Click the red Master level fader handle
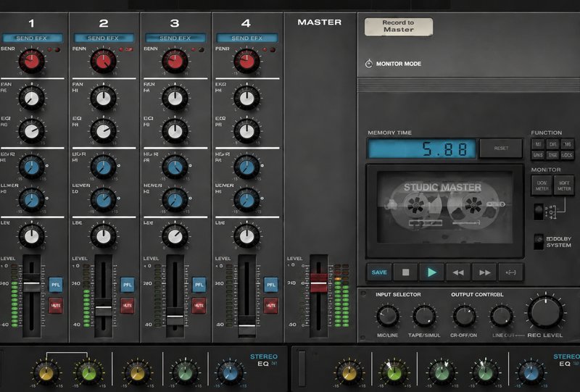Screen dimensions: 580x392 pos(318,283)
